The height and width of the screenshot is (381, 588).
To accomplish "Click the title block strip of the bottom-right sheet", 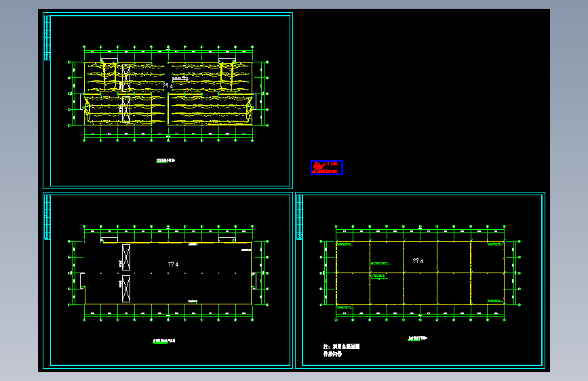I will 300,217.
